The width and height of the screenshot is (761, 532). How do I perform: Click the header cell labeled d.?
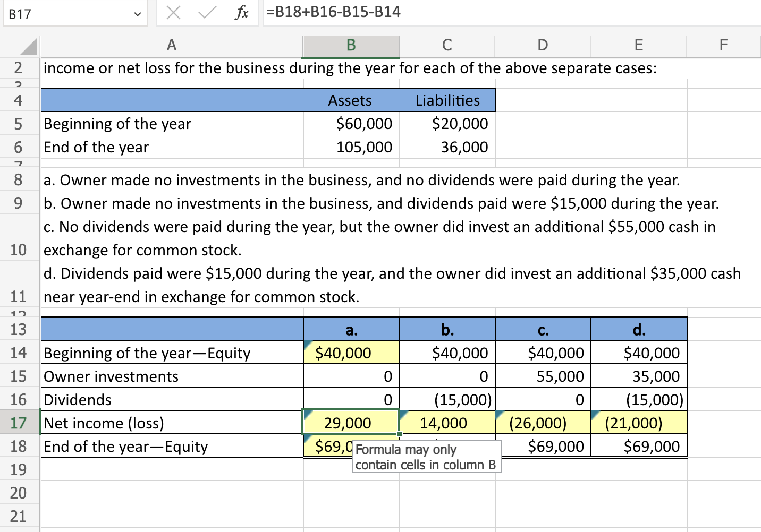coord(638,329)
